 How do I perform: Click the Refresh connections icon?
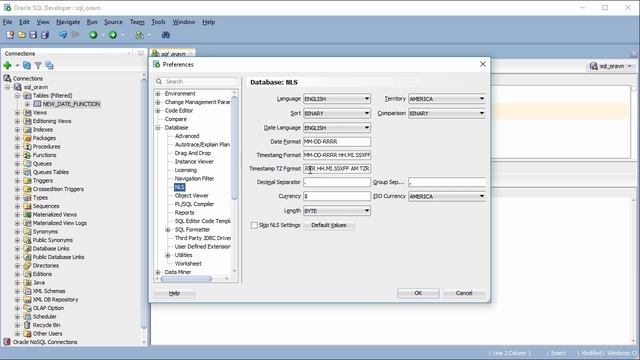point(27,65)
